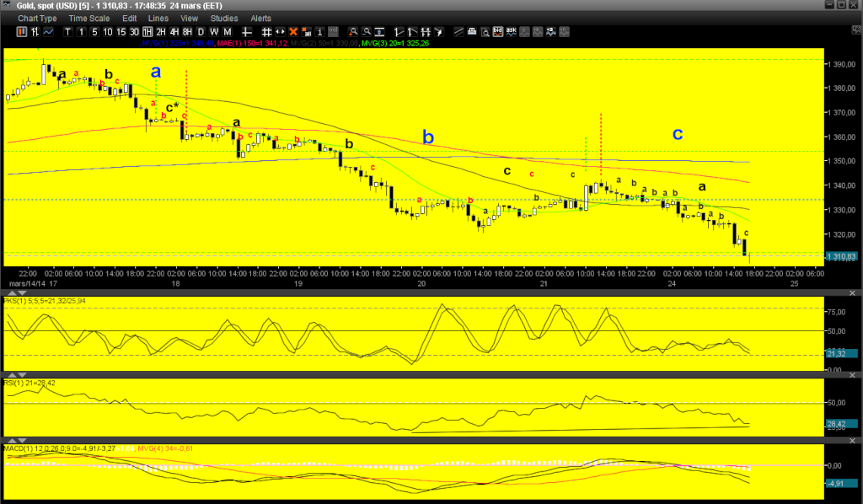Select the first trend line drawing tool
Viewport: 863px width, 504px height.
pos(399,32)
